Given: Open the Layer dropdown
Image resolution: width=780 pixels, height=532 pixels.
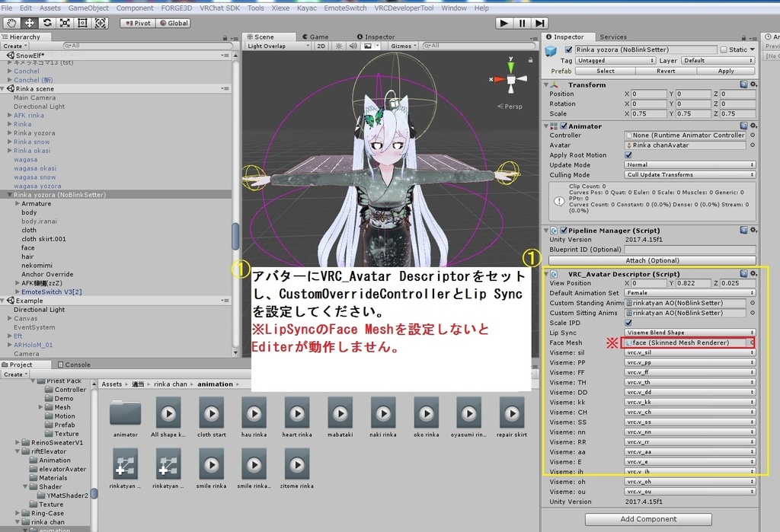Looking at the screenshot, I should (718, 61).
